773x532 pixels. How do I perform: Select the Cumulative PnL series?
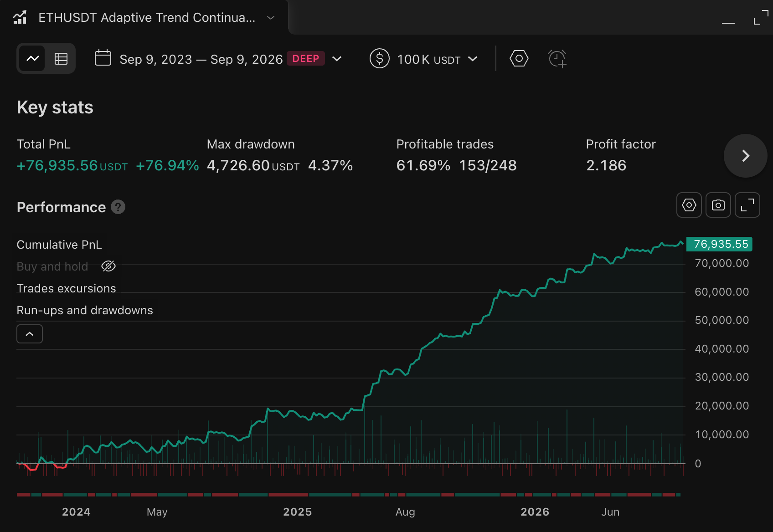tap(59, 245)
